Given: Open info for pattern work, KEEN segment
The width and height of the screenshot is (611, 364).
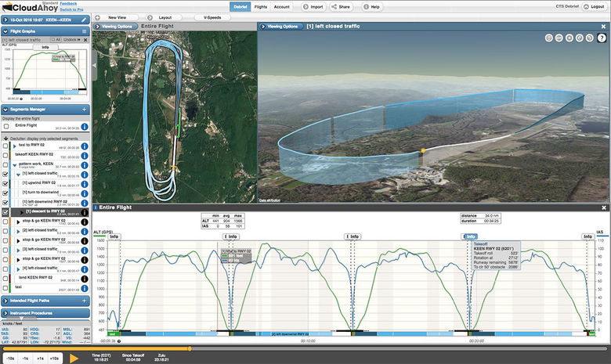Looking at the screenshot, I should [84, 165].
